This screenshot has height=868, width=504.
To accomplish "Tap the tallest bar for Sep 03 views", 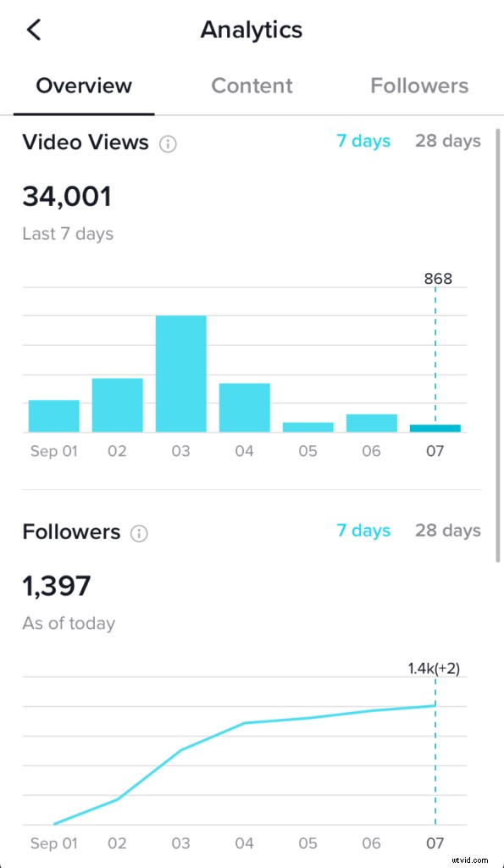I will click(x=180, y=373).
